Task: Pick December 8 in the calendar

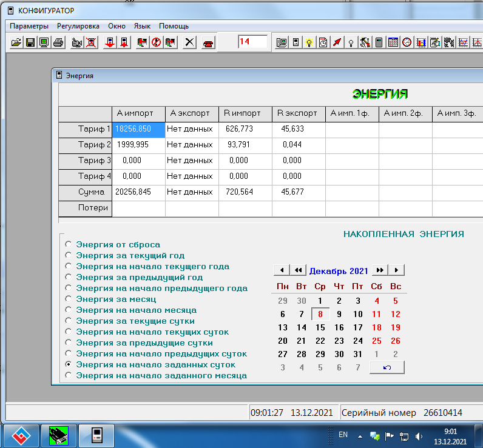Action: 320,314
